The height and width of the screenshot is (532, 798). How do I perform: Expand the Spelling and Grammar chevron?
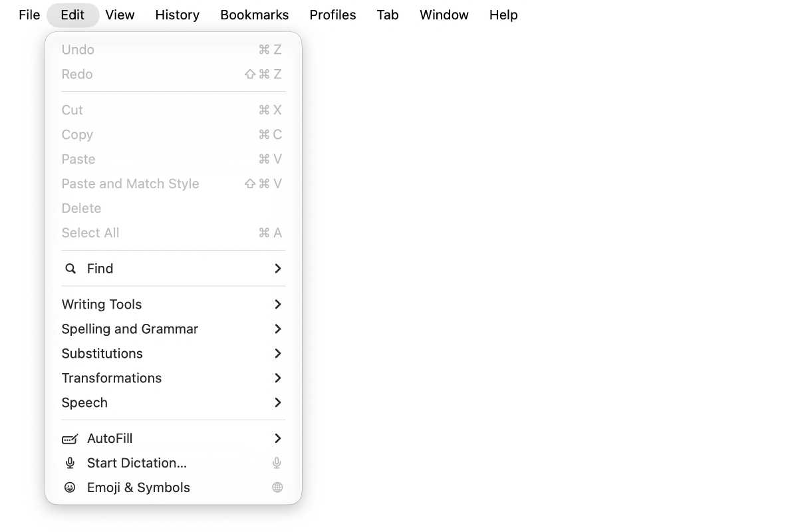tap(278, 329)
